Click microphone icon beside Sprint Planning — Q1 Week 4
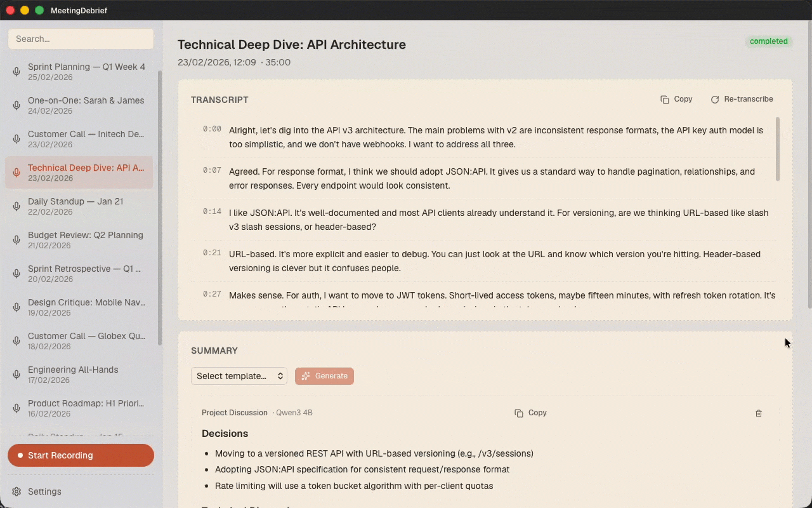Viewport: 812px width, 508px height. click(16, 72)
